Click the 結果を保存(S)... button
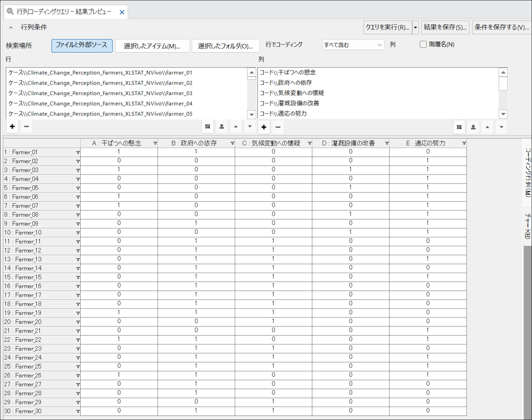532x420 pixels. (x=445, y=27)
